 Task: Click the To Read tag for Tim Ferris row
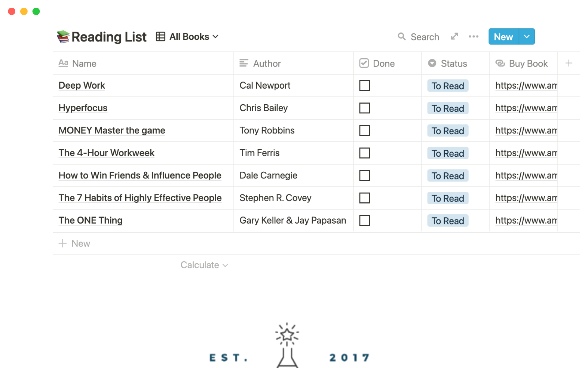click(x=447, y=153)
